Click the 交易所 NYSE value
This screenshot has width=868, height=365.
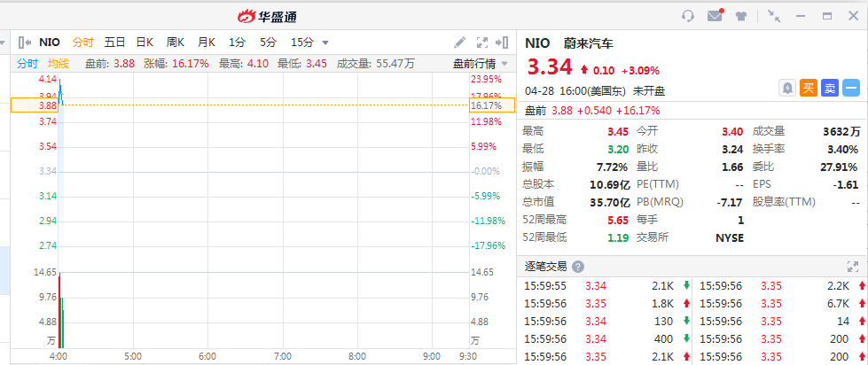coord(730,237)
